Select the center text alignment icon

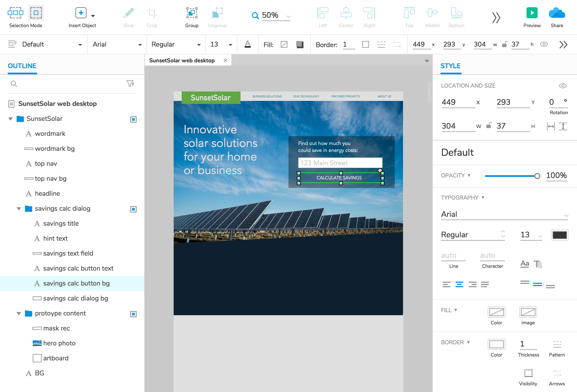pos(459,284)
